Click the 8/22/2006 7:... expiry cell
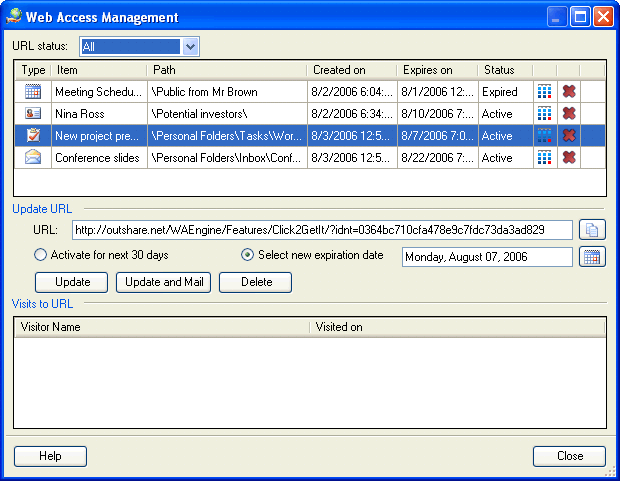 [437, 158]
